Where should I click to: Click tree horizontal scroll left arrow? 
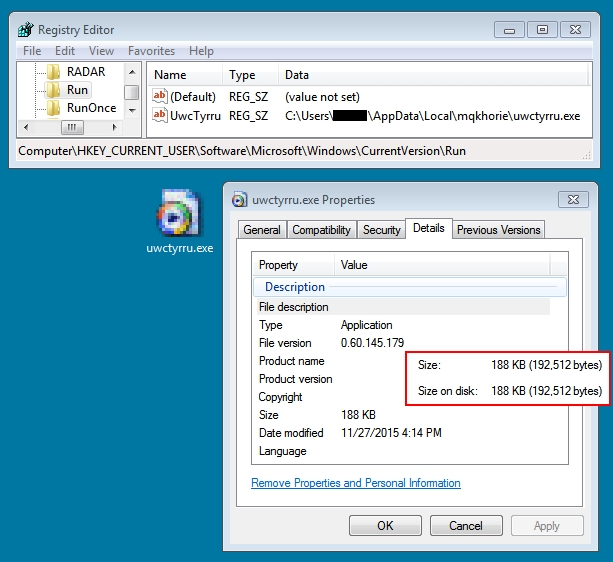click(26, 127)
